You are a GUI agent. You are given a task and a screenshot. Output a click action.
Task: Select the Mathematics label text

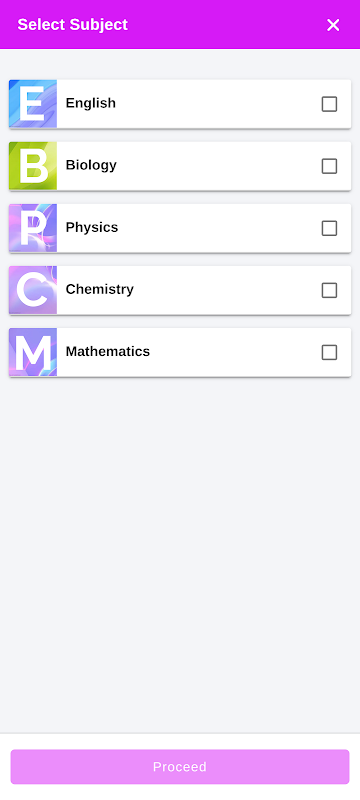tap(108, 352)
